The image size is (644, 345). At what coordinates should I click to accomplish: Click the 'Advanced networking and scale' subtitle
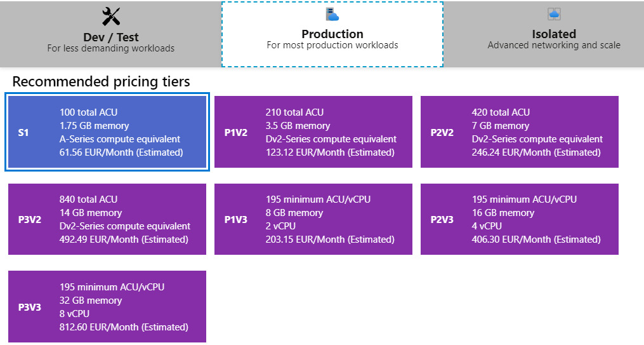pos(554,45)
